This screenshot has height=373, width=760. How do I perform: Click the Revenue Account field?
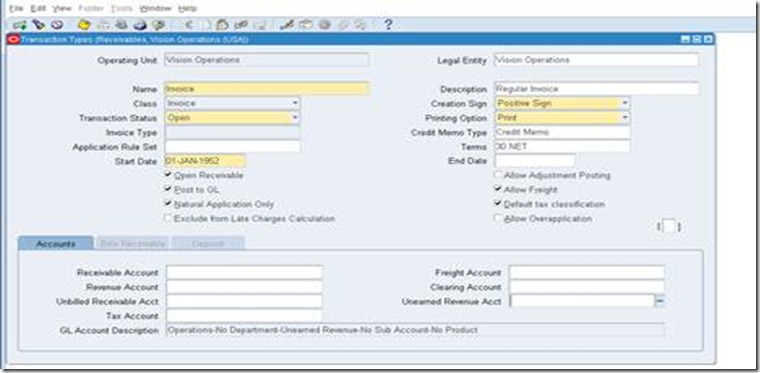pyautogui.click(x=244, y=287)
